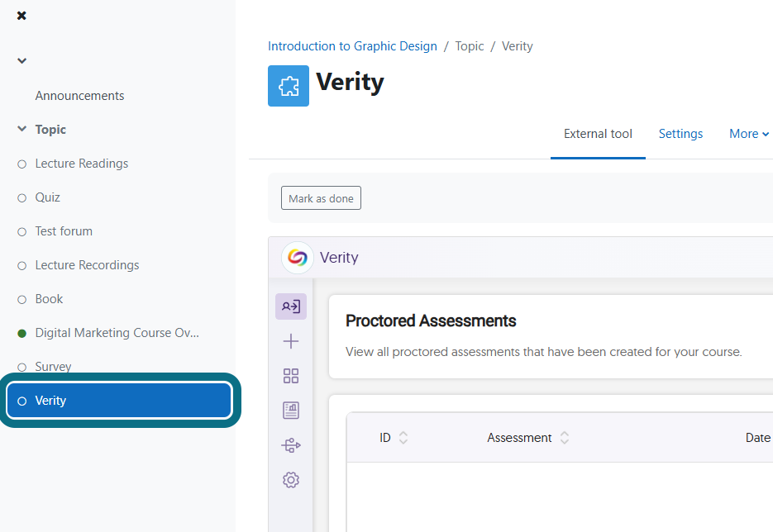The width and height of the screenshot is (773, 532).
Task: Click the blue puzzle-piece activity icon
Action: 289,86
